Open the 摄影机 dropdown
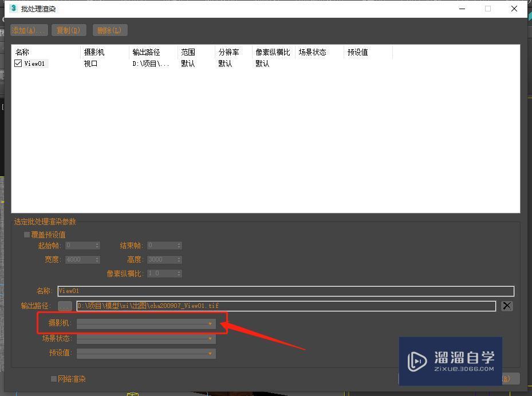532x396 pixels. pyautogui.click(x=146, y=324)
